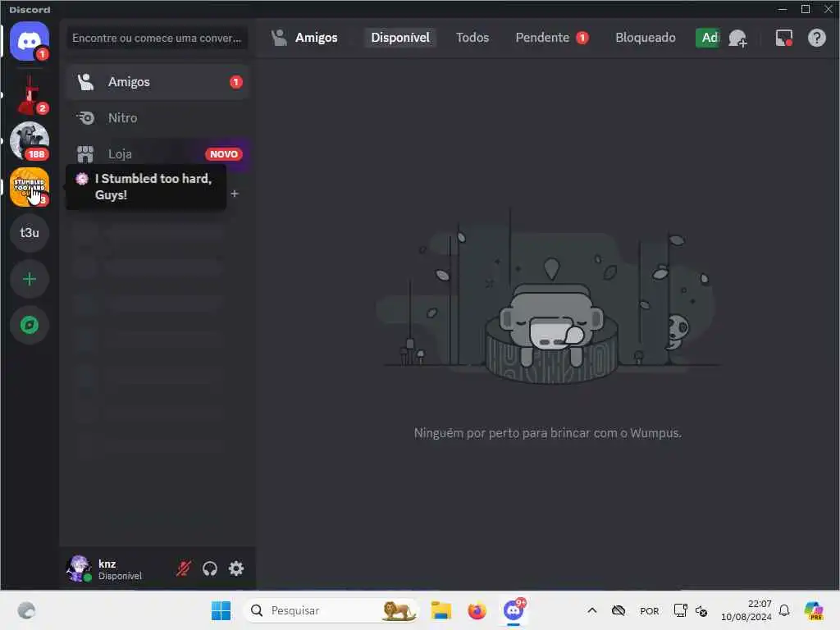Open the red figure server icon
Viewport: 840px width, 630px height.
click(x=30, y=95)
